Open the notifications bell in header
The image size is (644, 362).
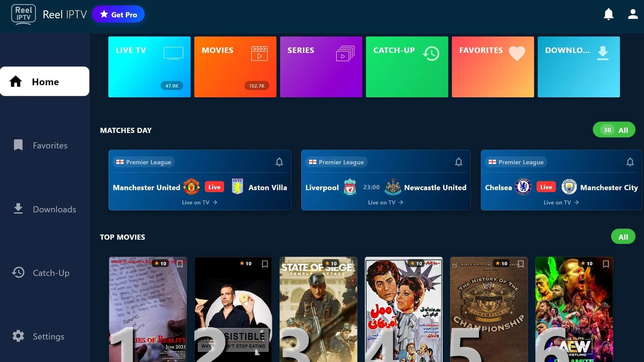608,14
